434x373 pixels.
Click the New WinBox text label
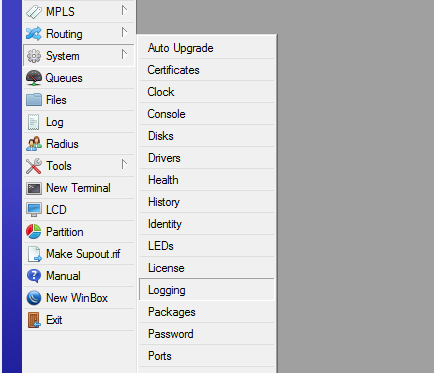coord(77,298)
